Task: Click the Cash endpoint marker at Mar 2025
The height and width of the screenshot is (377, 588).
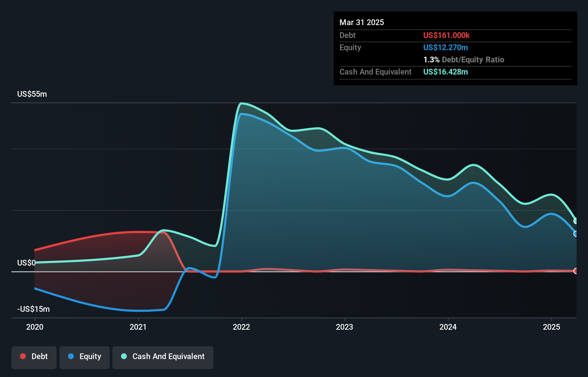Action: 576,221
